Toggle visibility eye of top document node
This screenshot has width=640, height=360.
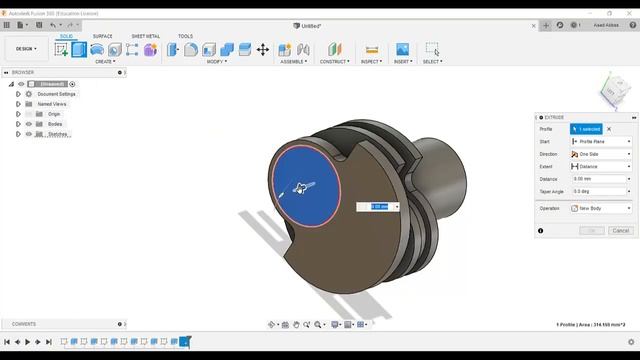coord(21,84)
